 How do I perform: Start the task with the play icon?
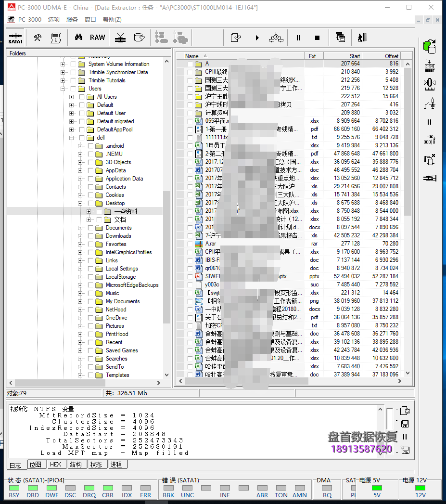(257, 37)
